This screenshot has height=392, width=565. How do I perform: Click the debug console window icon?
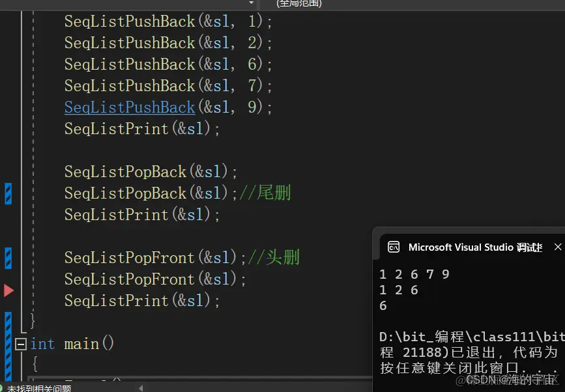coord(394,247)
